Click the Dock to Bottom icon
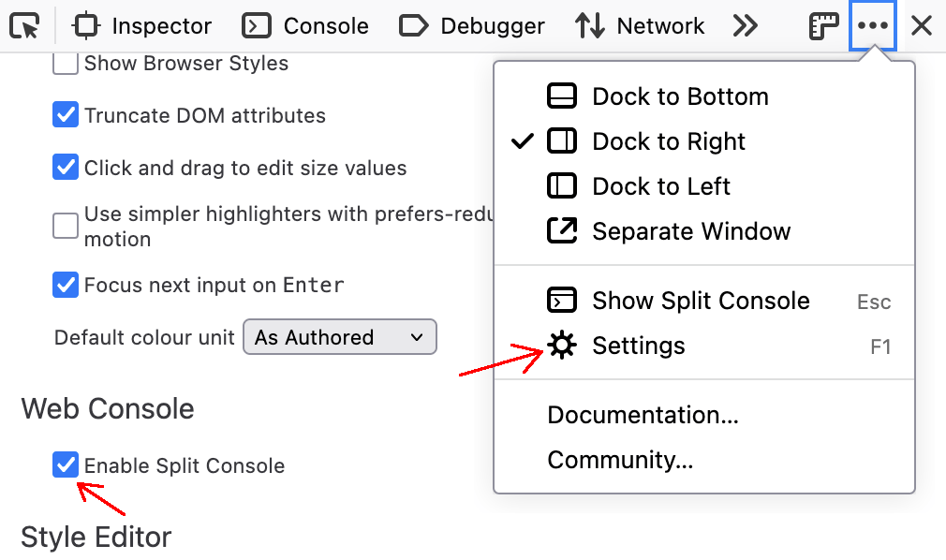This screenshot has width=946, height=560. coord(560,96)
